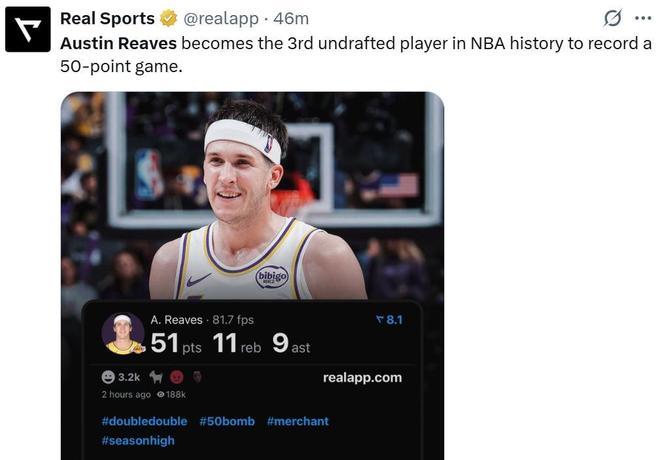Click the Grok explain post icon
The image size is (660, 460).
pyautogui.click(x=613, y=19)
